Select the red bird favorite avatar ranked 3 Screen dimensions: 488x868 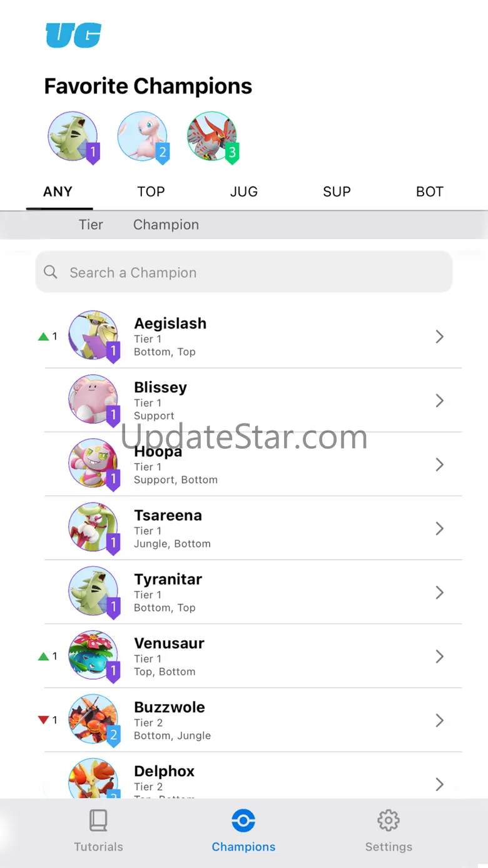click(x=213, y=136)
